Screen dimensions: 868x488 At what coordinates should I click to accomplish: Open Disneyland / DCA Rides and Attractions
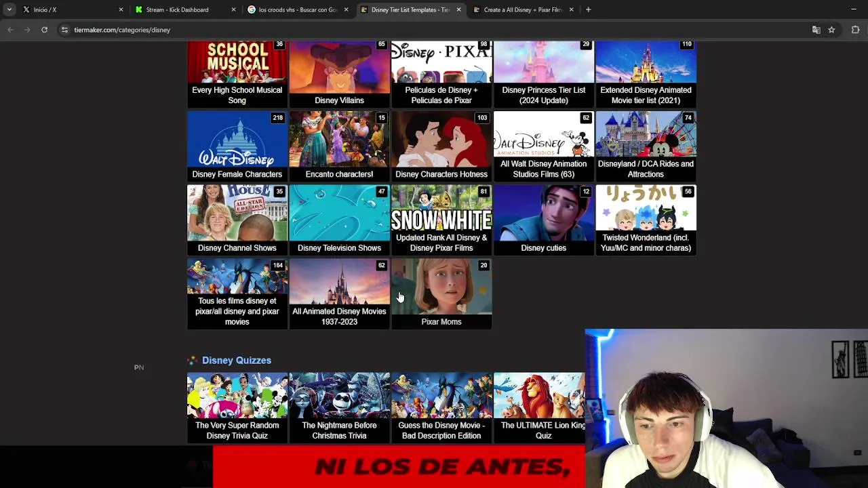pyautogui.click(x=646, y=146)
